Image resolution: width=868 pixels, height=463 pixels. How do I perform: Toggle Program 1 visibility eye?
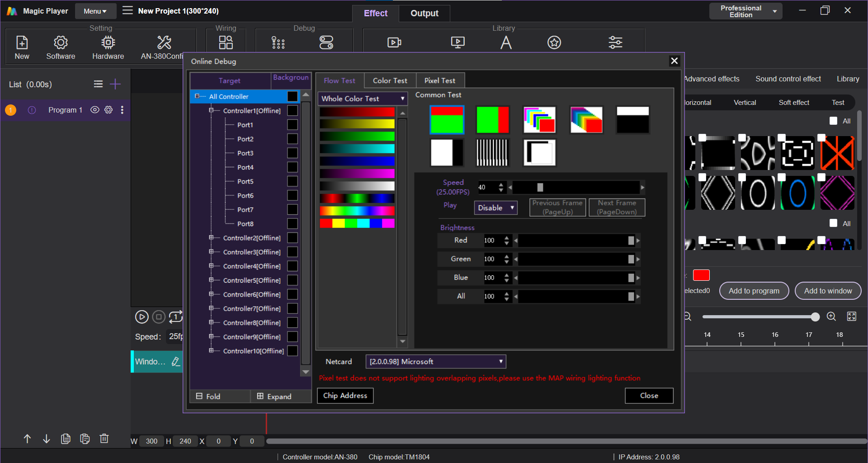pos(94,110)
